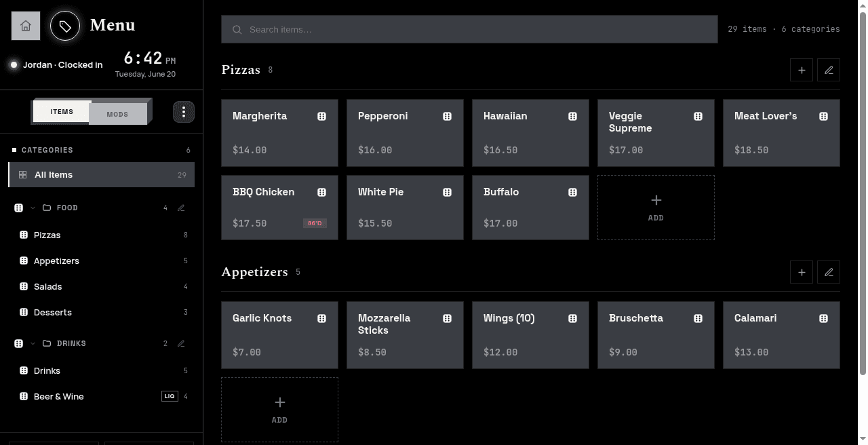Click grid handle on Calamari card
This screenshot has width=868, height=445.
coord(824,319)
